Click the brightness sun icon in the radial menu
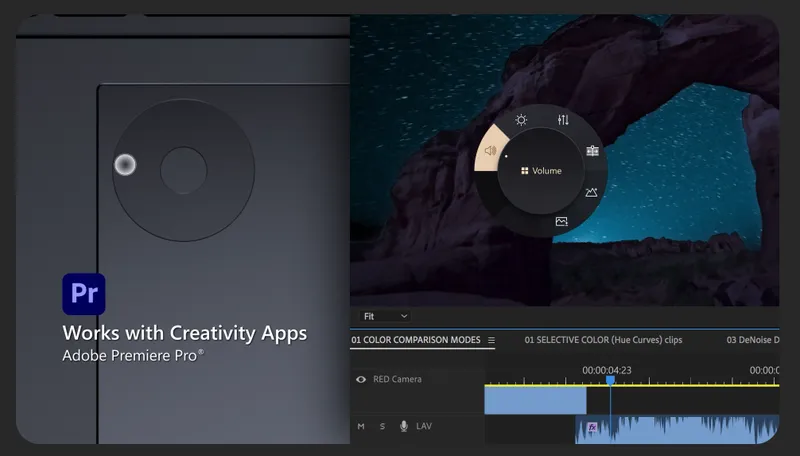 521,120
